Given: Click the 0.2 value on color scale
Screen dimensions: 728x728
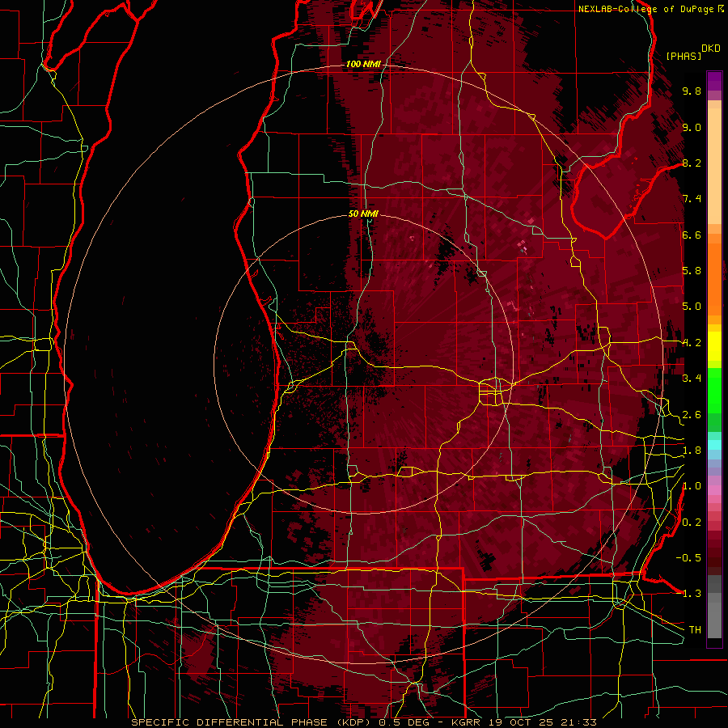Looking at the screenshot, I should (x=692, y=523).
